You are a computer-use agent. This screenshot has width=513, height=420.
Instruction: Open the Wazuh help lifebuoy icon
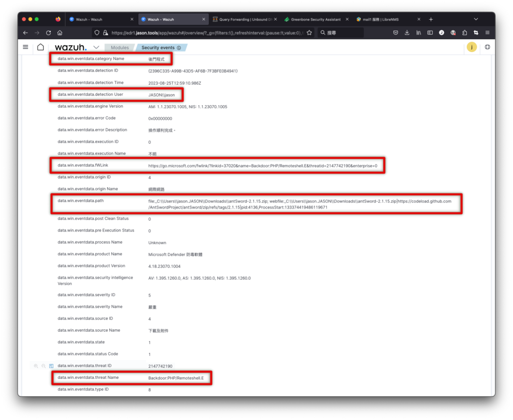point(487,47)
